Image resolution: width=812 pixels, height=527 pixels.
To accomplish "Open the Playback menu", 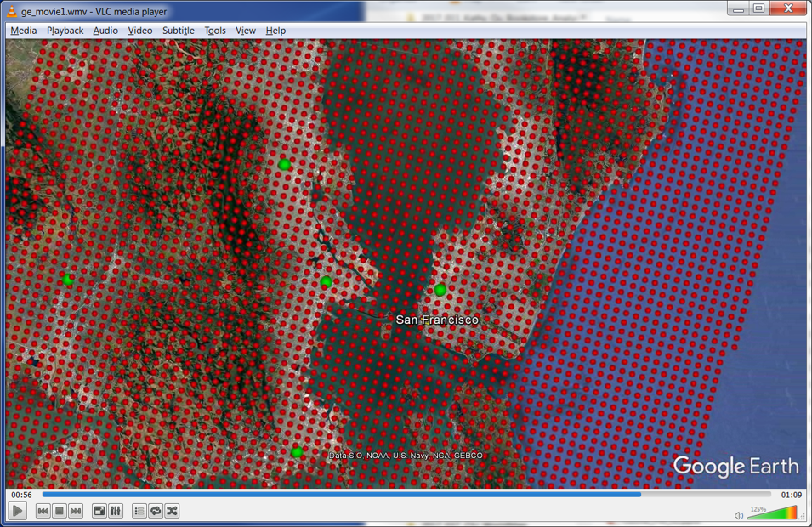I will (x=65, y=31).
